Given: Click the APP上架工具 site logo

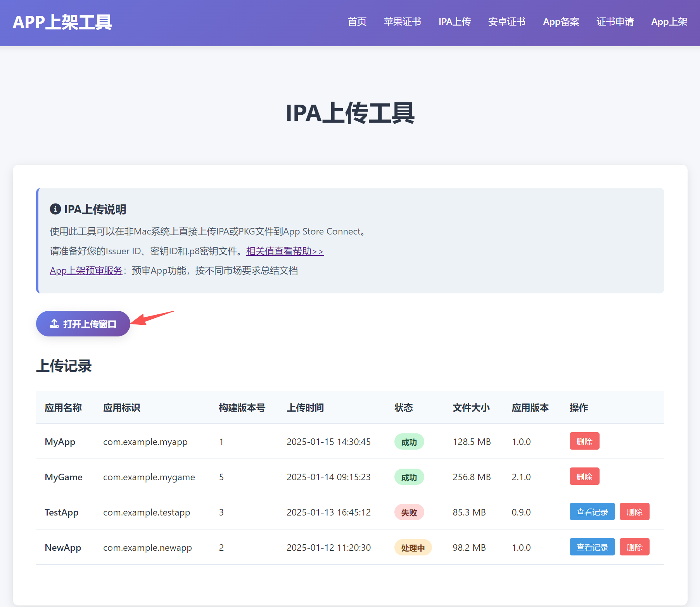Looking at the screenshot, I should coord(62,22).
